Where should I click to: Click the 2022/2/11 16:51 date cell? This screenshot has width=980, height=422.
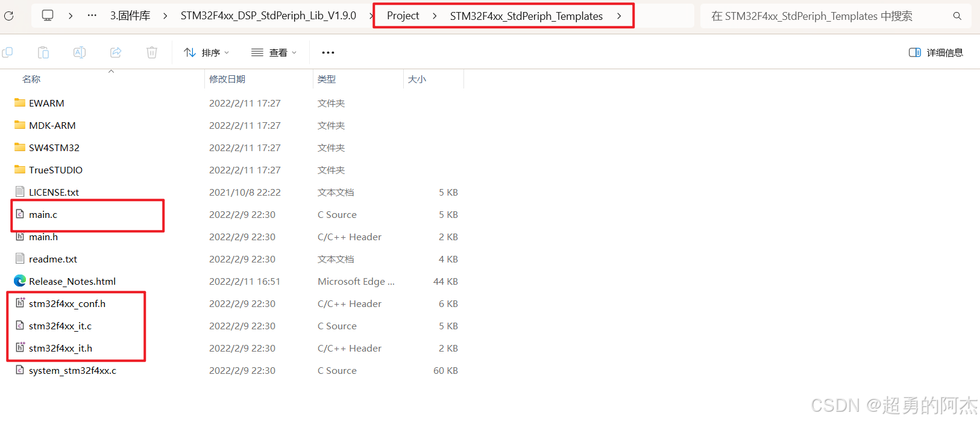[244, 282]
